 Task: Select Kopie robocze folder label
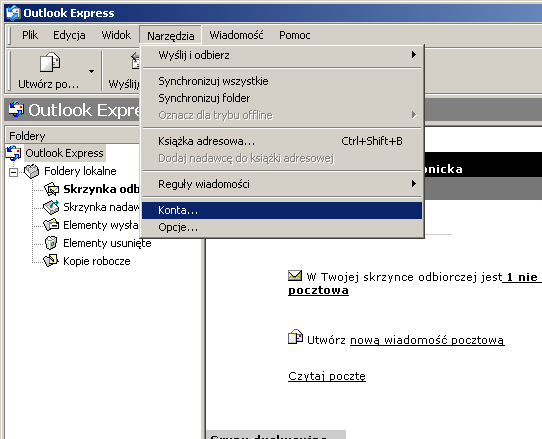click(97, 261)
